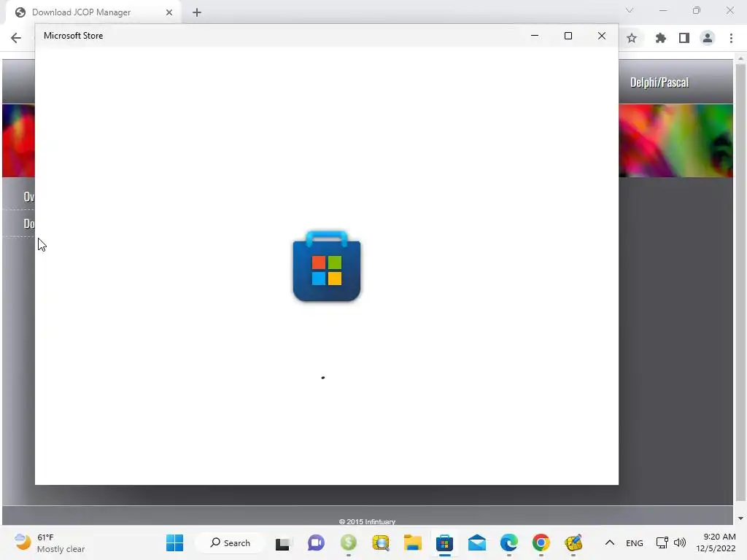747x560 pixels.
Task: Open the Chrome extensions puzzle icon
Action: pyautogui.click(x=660, y=38)
